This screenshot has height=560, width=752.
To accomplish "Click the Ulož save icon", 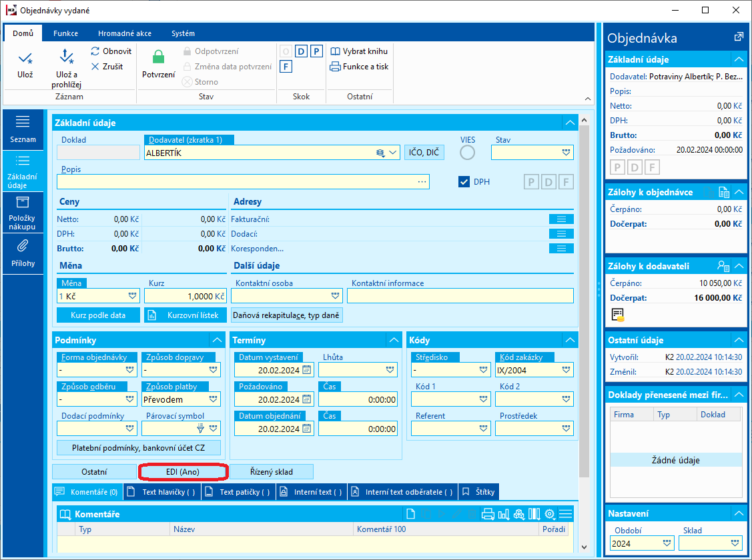I will pos(25,59).
